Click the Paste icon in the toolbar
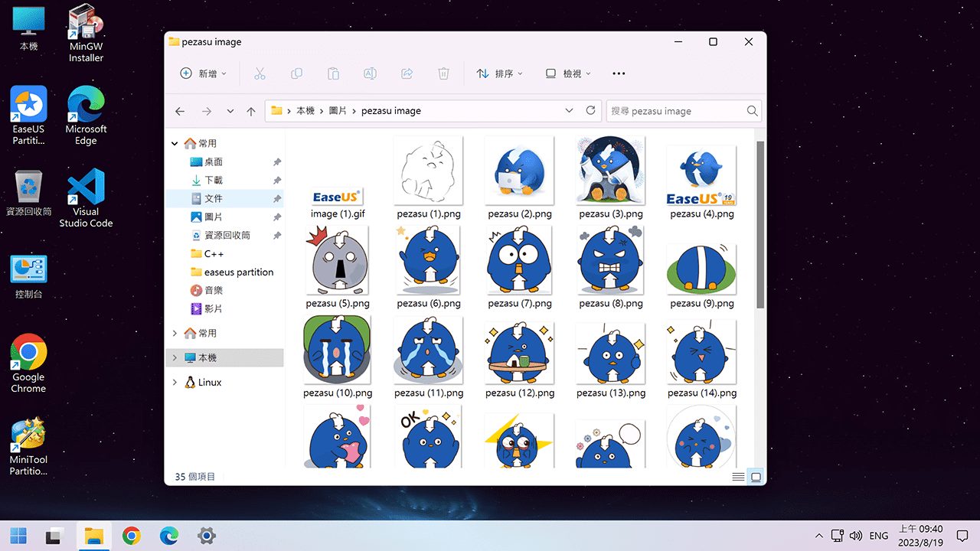This screenshot has height=551, width=980. tap(333, 73)
